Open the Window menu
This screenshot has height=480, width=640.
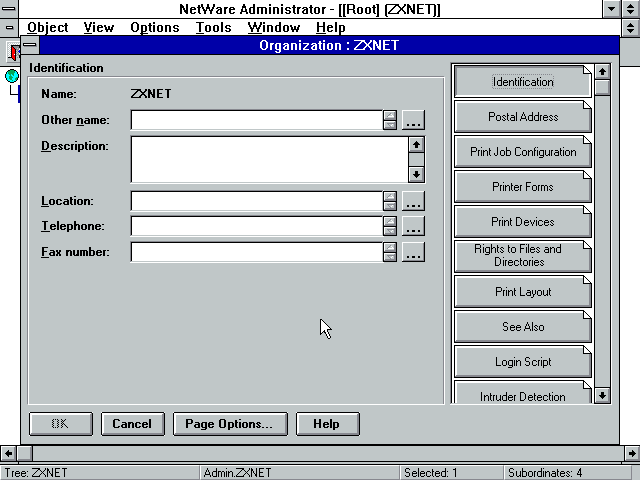point(273,27)
